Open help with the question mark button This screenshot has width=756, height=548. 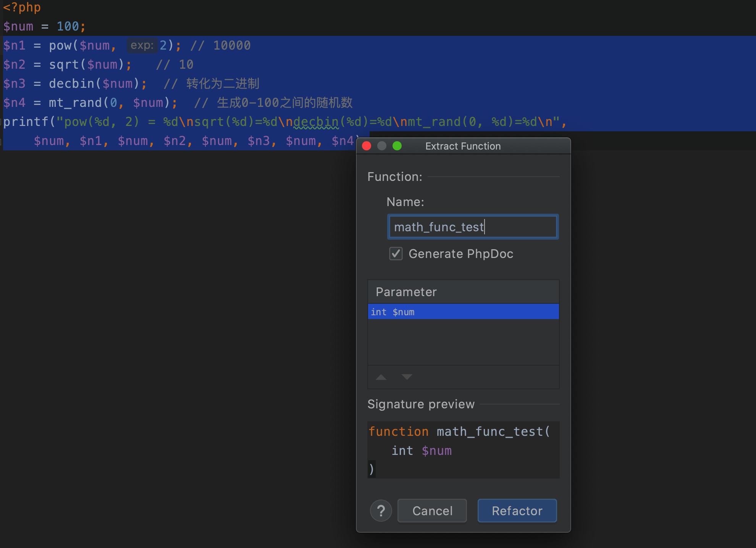(381, 511)
